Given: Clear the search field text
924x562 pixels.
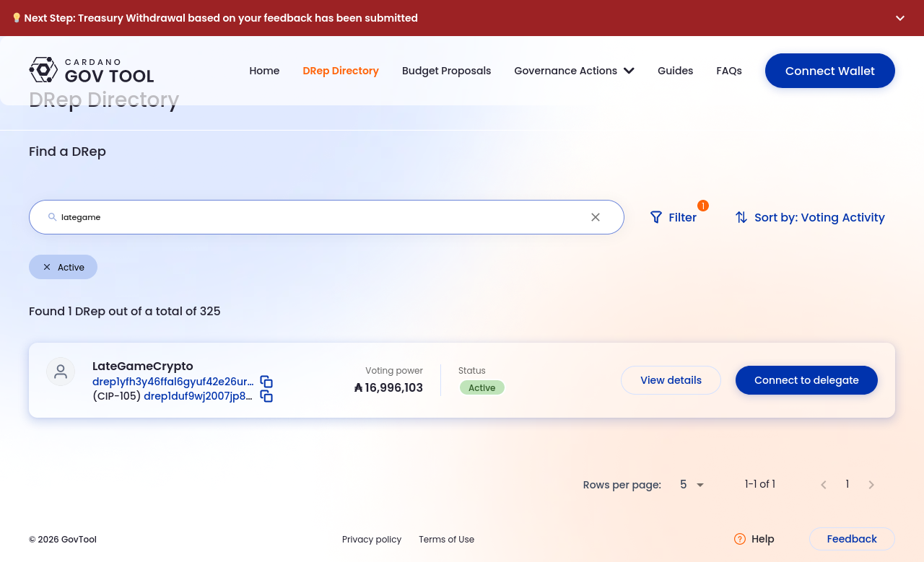Looking at the screenshot, I should point(596,217).
